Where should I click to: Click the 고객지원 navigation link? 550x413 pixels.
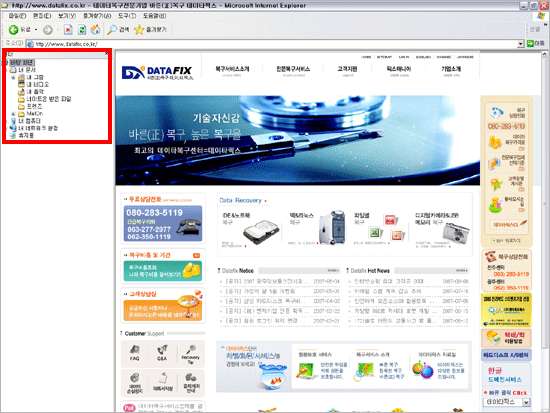pyautogui.click(x=347, y=70)
